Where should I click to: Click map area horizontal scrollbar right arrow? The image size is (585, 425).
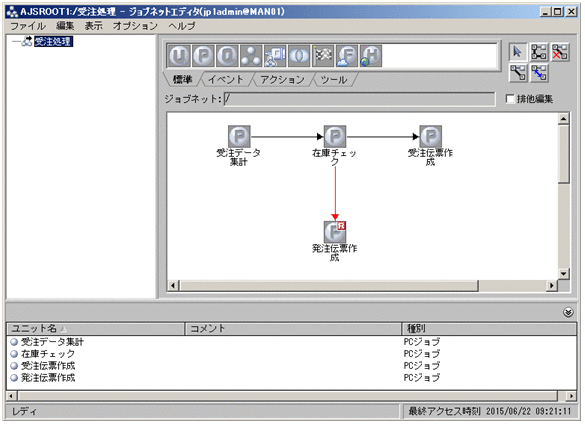point(552,286)
